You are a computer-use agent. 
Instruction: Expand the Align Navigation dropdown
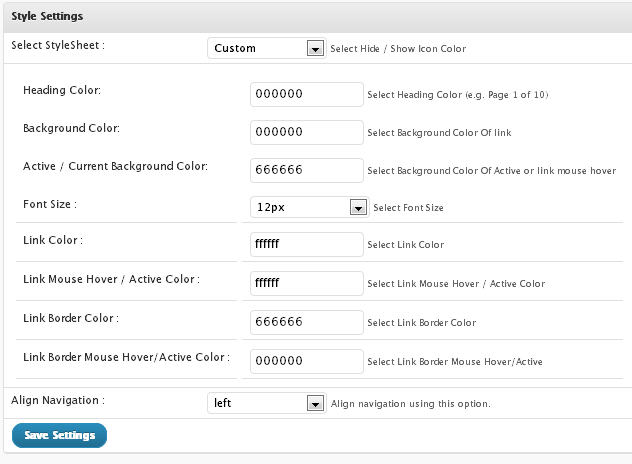point(267,403)
